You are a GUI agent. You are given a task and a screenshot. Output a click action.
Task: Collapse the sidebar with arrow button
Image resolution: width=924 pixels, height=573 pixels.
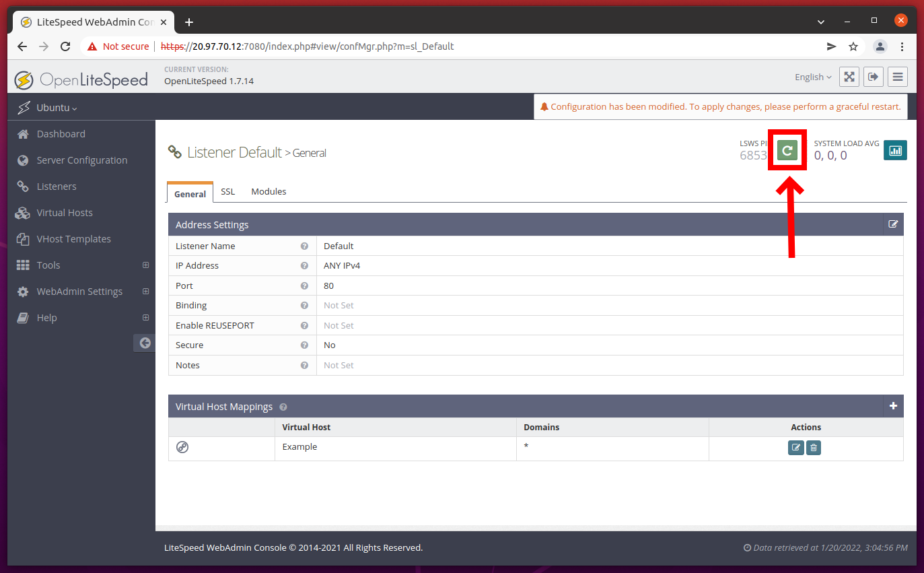click(x=145, y=343)
